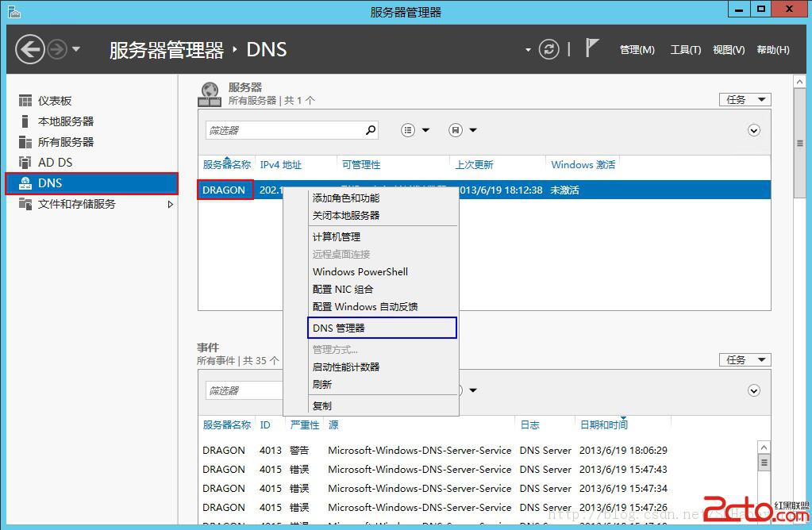Viewport: 812px width, 530px height.
Task: Open 任务 dropdown in events panel
Action: (745, 359)
